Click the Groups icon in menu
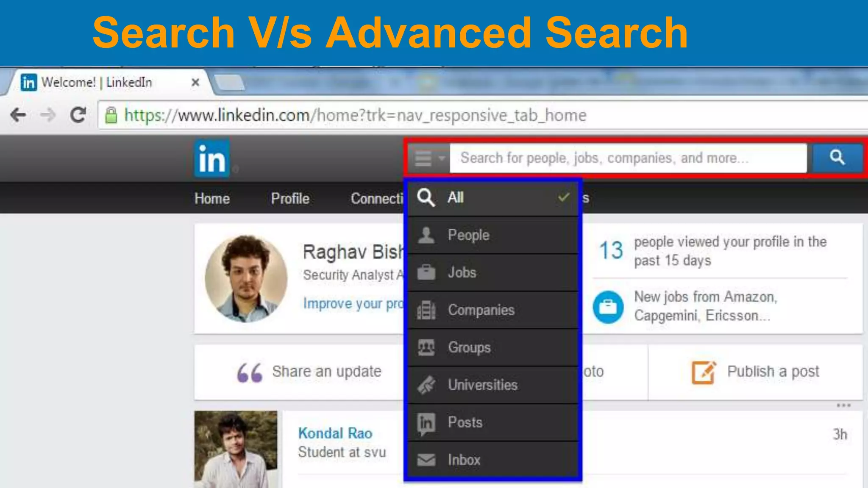 pyautogui.click(x=426, y=347)
